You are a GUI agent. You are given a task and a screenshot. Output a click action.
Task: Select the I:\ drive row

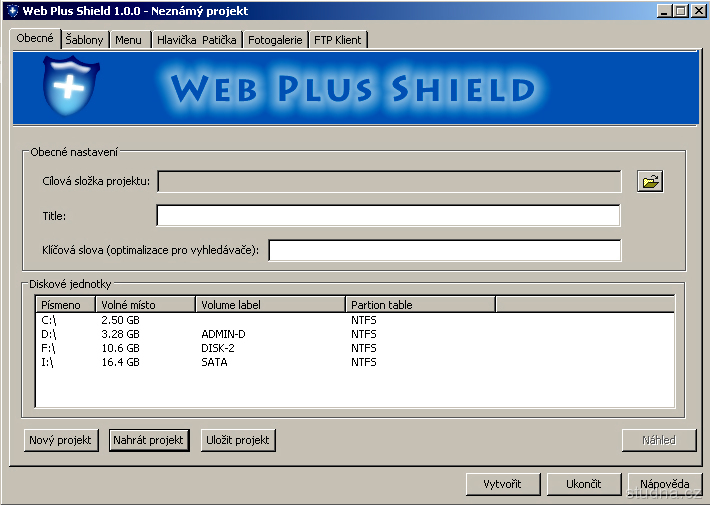(x=355, y=362)
